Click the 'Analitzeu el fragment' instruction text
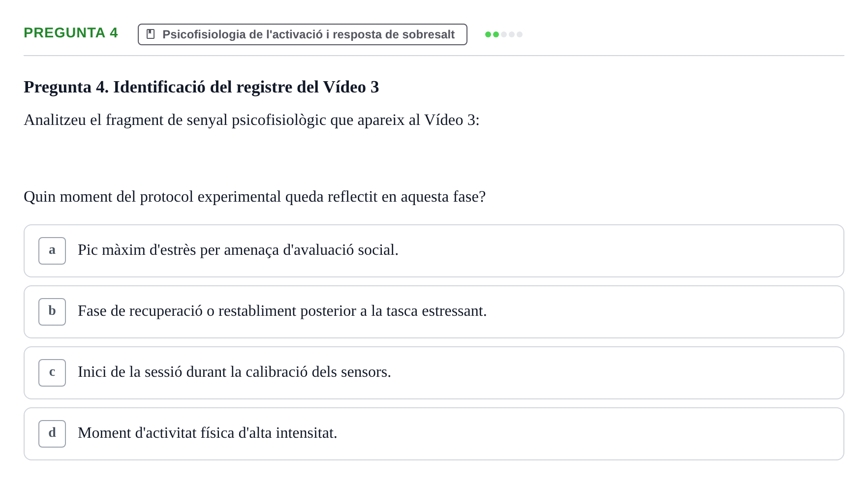 point(251,120)
